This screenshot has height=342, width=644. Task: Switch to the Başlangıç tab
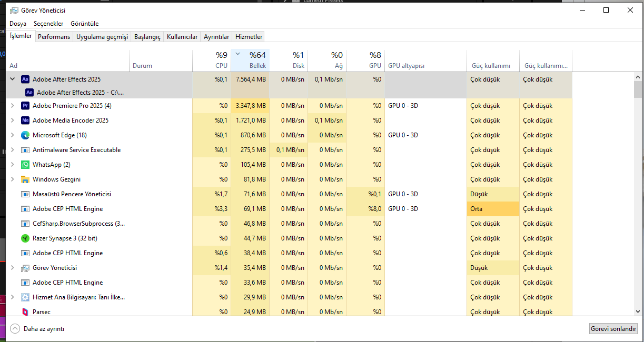(147, 37)
